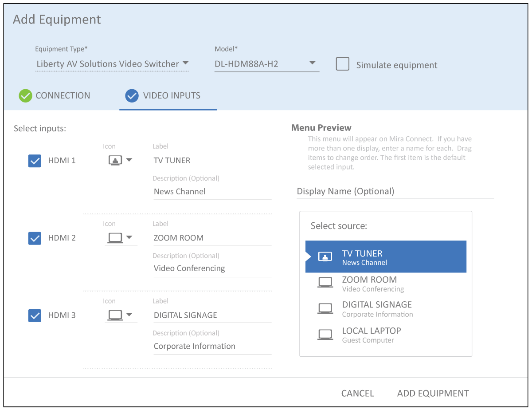The width and height of the screenshot is (532, 410).
Task: Open the HDMI 1 icon picker
Action: coord(129,160)
